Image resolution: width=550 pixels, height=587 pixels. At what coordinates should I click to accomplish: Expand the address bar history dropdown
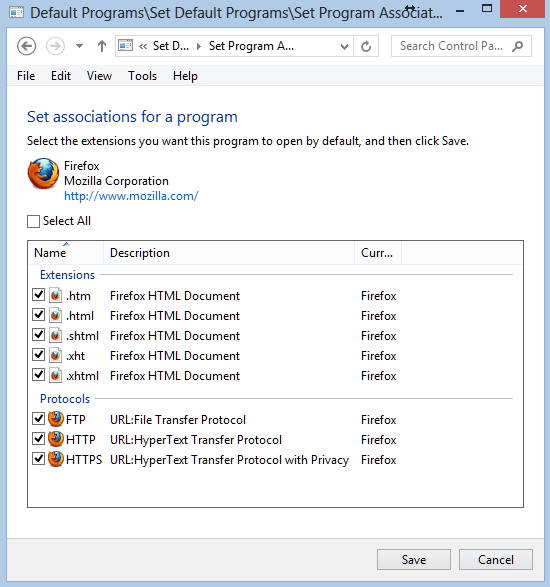(344, 46)
